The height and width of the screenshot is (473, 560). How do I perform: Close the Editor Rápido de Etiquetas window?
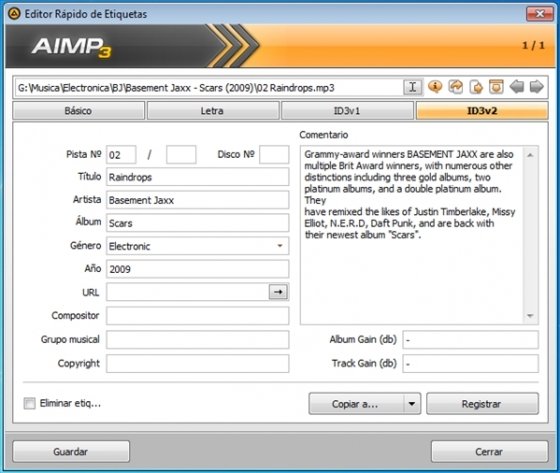[x=539, y=14]
